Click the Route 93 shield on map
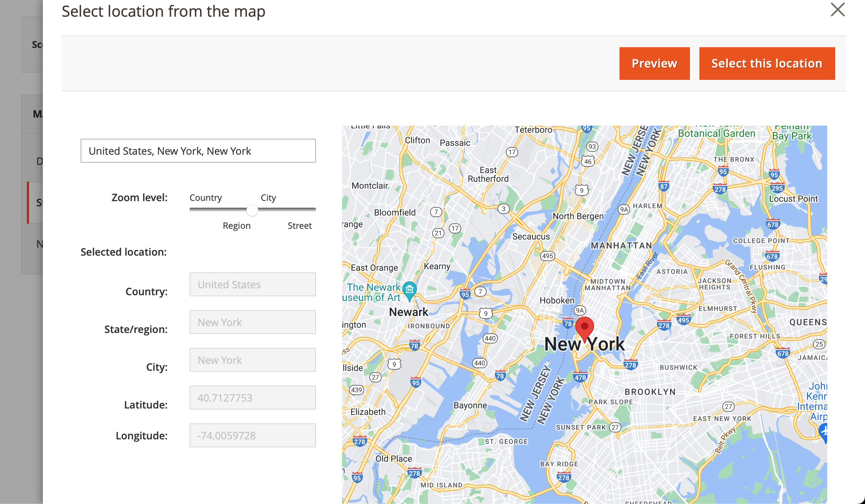This screenshot has height=504, width=865. click(592, 147)
